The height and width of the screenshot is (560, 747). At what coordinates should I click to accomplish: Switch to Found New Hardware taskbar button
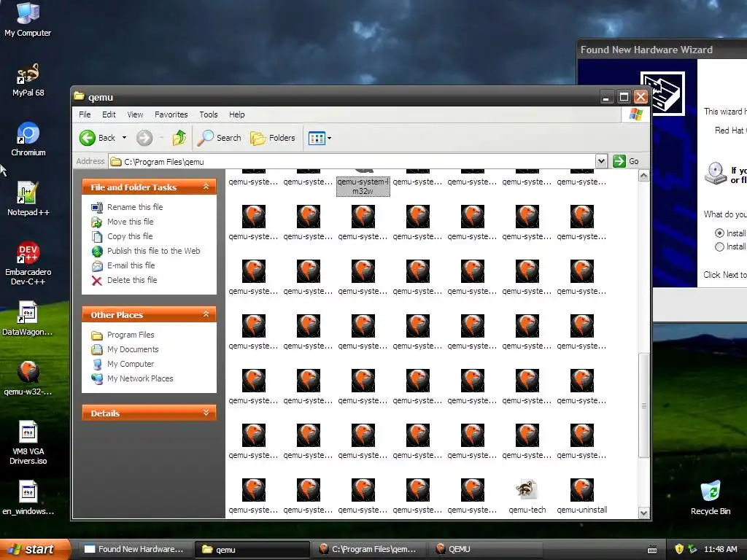pos(133,549)
